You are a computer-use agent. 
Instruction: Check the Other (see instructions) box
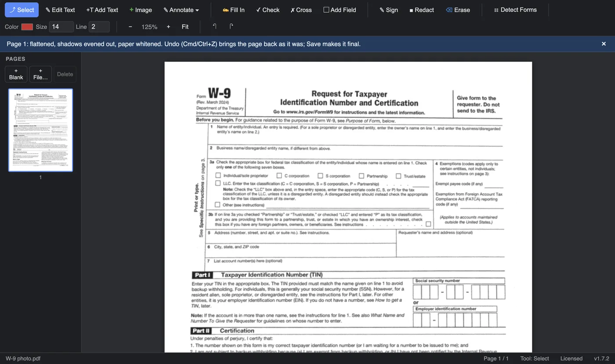pyautogui.click(x=217, y=205)
